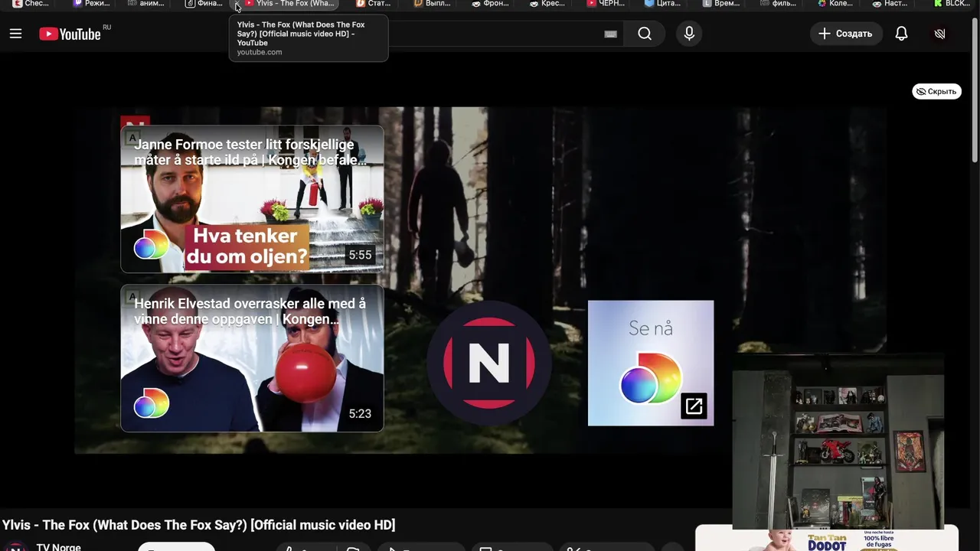980x551 pixels.
Task: Open the notifications bell
Action: click(x=901, y=34)
